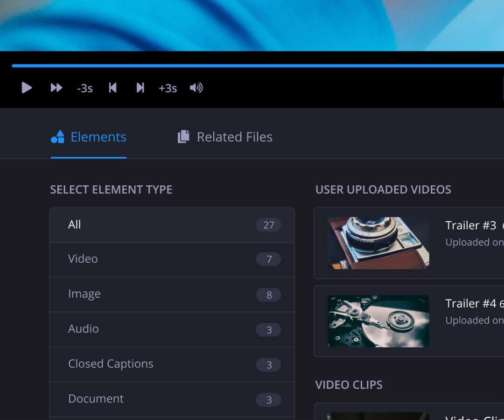Skip back 3 seconds with -3s control
This screenshot has height=420, width=504.
tap(84, 88)
